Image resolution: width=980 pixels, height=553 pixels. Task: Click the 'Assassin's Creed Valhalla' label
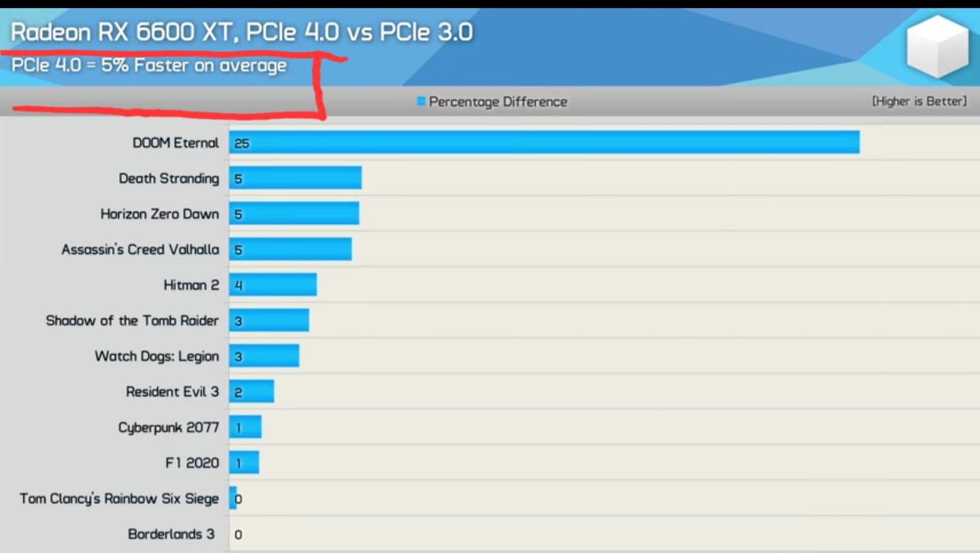click(x=140, y=250)
